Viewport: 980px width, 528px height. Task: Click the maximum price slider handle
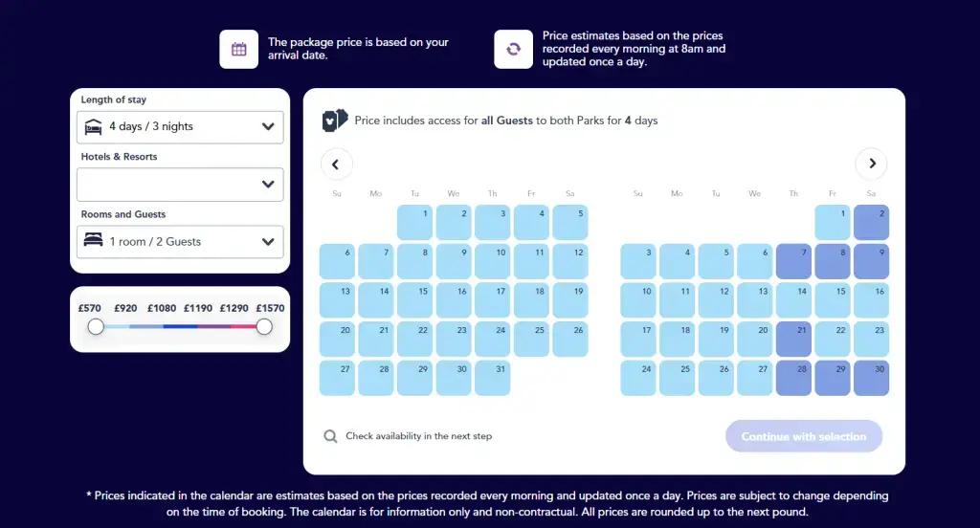(x=264, y=326)
